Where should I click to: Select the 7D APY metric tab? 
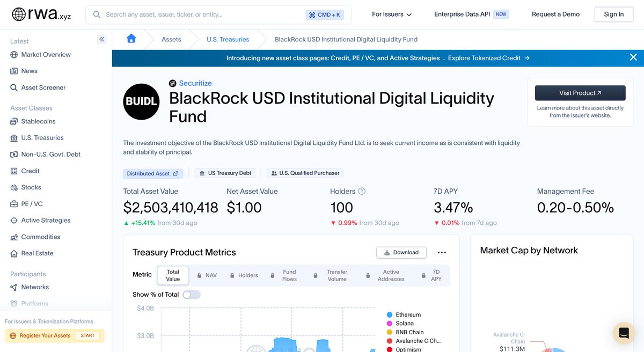pos(431,275)
